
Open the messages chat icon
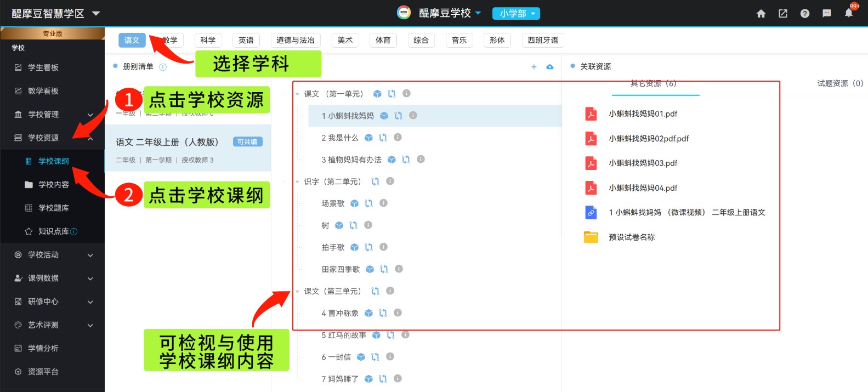(x=826, y=14)
